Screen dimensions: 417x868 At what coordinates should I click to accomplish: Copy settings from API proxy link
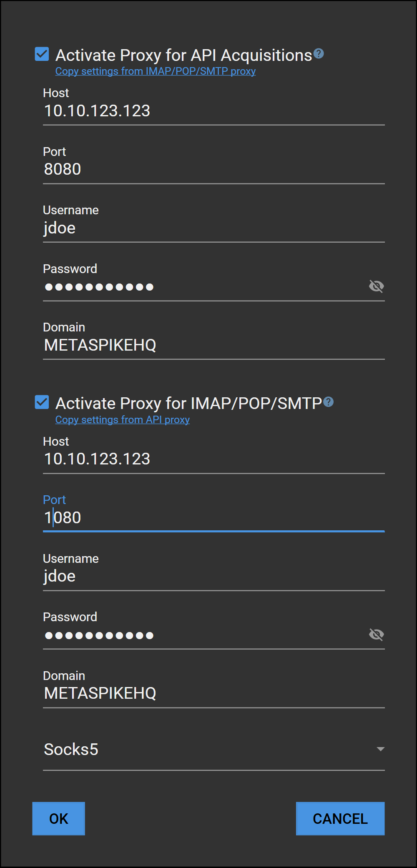[122, 420]
